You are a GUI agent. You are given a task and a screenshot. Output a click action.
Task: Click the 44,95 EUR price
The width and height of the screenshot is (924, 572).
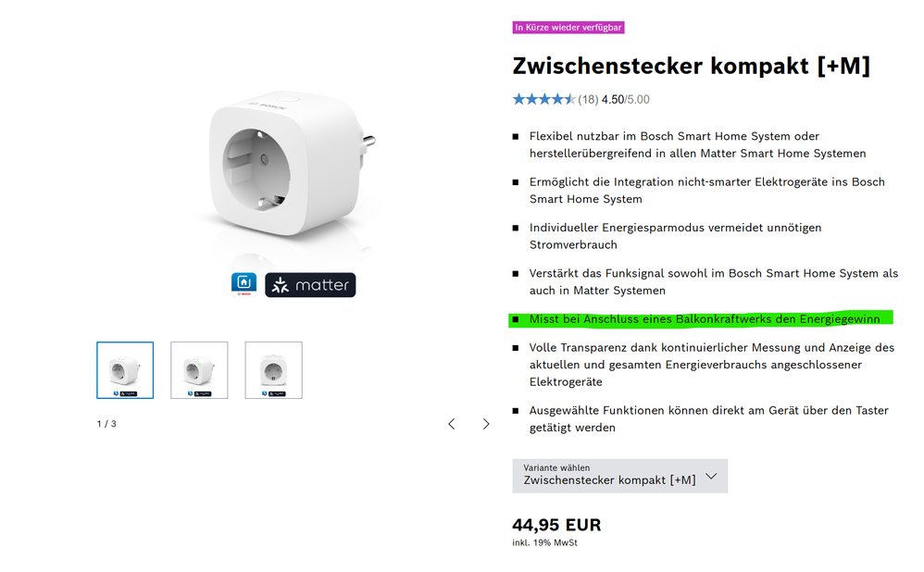coord(556,525)
